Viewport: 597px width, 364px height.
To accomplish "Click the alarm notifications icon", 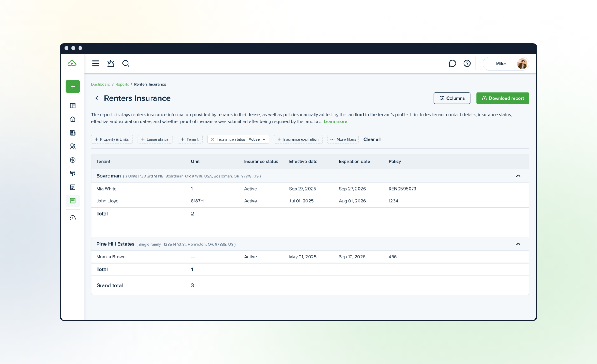I will pyautogui.click(x=111, y=64).
